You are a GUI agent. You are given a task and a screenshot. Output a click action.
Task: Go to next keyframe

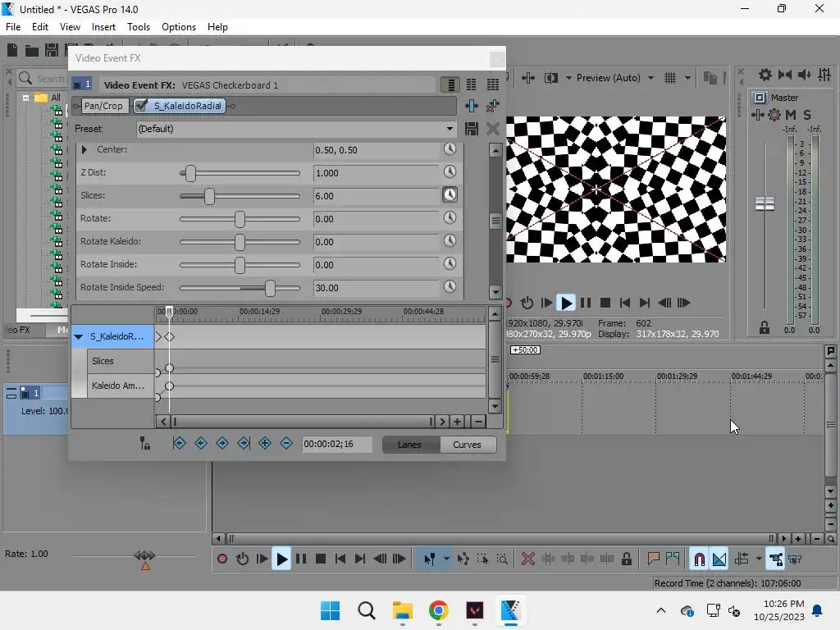222,443
